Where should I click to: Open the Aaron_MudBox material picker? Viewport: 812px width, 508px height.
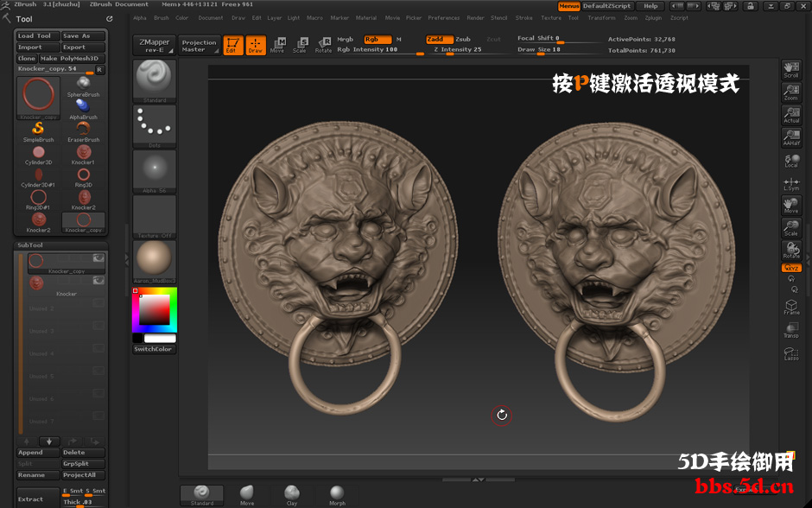[x=155, y=262]
